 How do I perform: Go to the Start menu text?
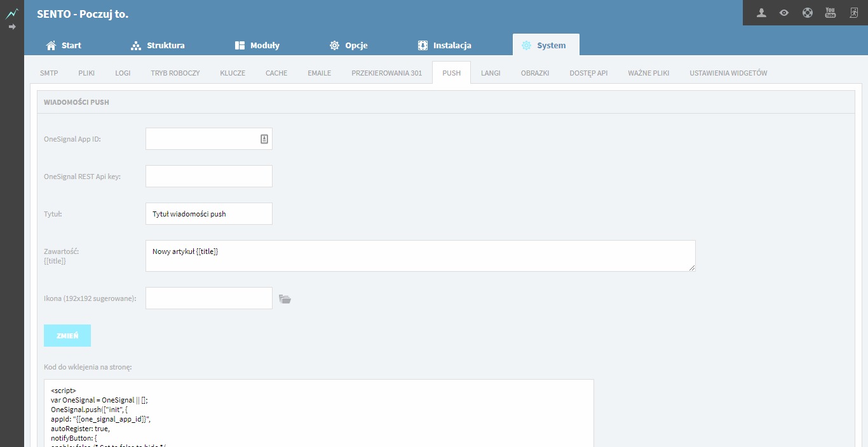point(71,46)
